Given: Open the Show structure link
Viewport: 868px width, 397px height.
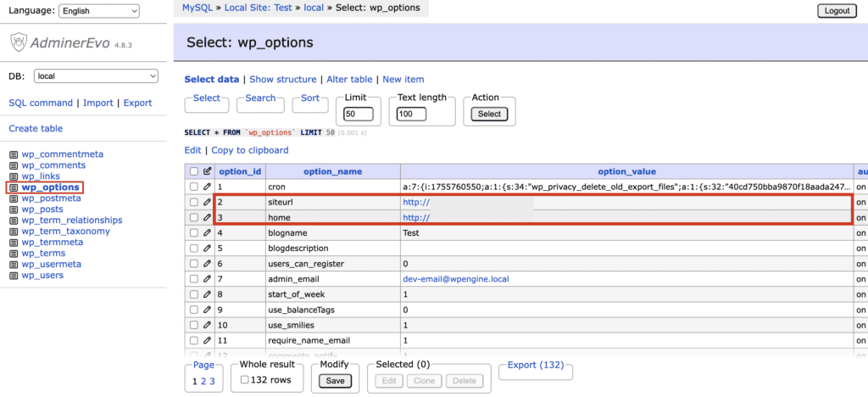Looking at the screenshot, I should coord(283,80).
